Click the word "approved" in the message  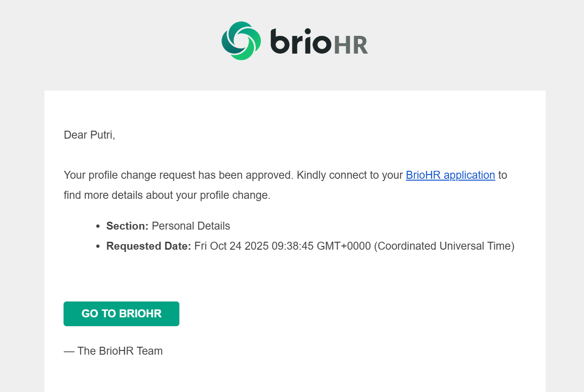271,175
